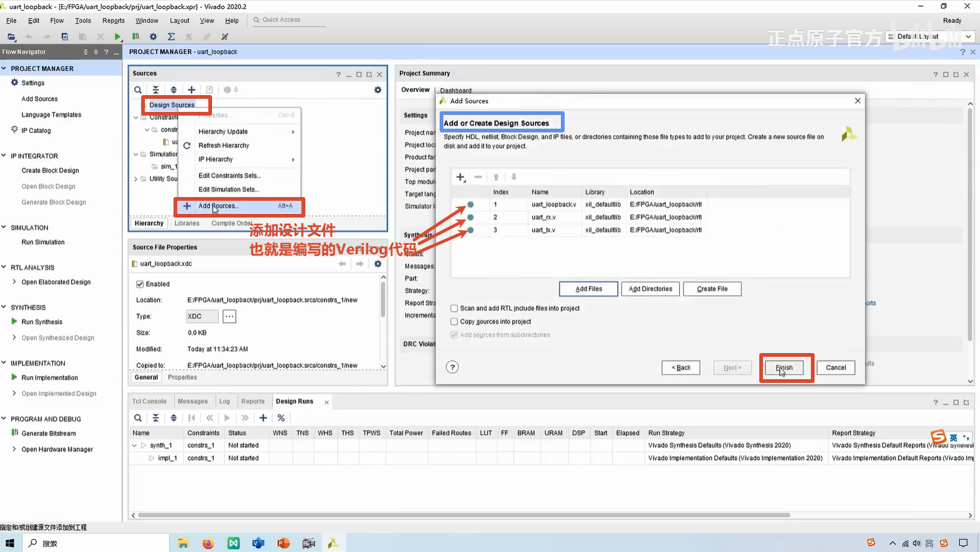Click the Design Runs horizontal scrollbar

[x=463, y=515]
